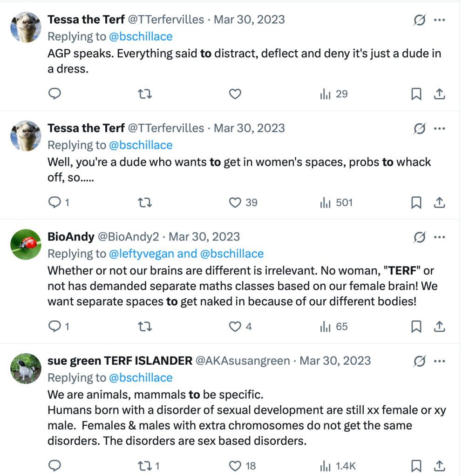The width and height of the screenshot is (462, 476).
Task: Open more options on sue green's tweet
Action: [440, 361]
